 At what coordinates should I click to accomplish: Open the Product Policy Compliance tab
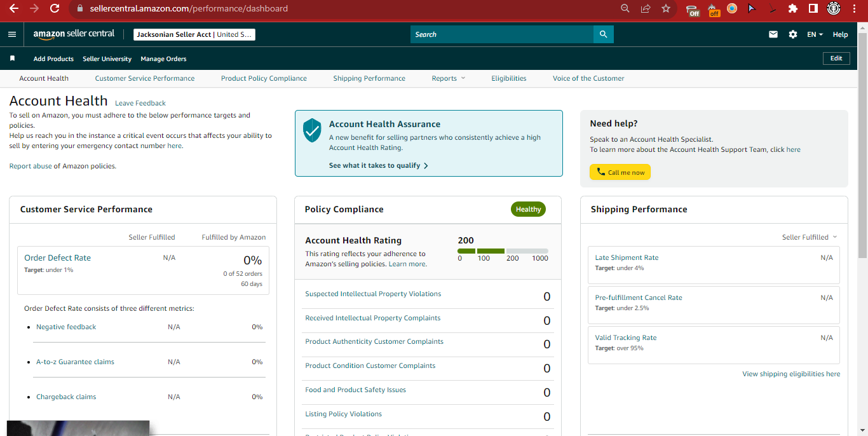coord(264,78)
